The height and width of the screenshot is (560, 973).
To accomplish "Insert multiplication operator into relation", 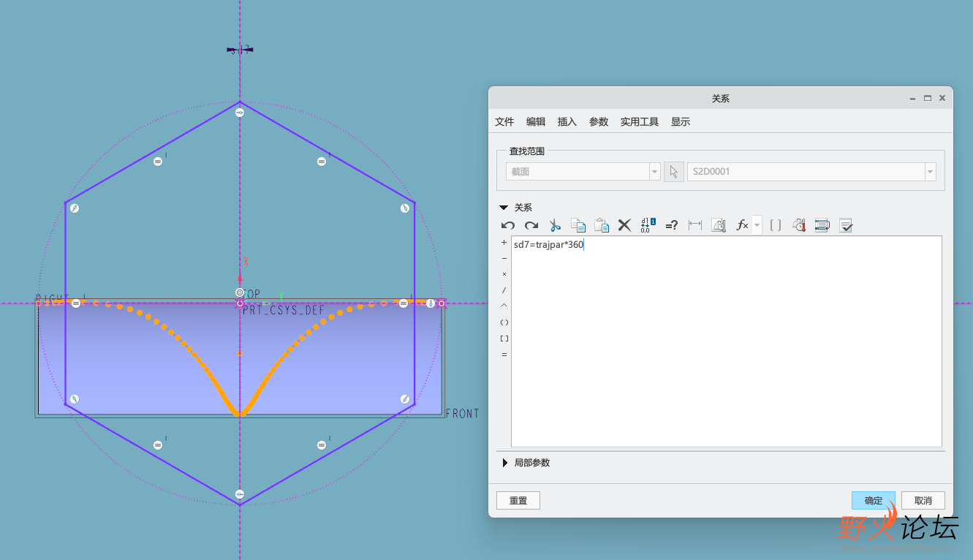I will pyautogui.click(x=504, y=274).
